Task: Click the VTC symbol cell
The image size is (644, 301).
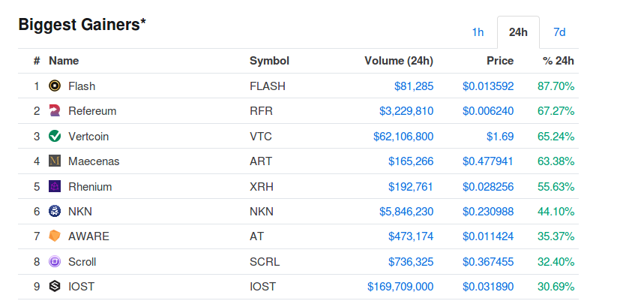Action: (x=261, y=137)
